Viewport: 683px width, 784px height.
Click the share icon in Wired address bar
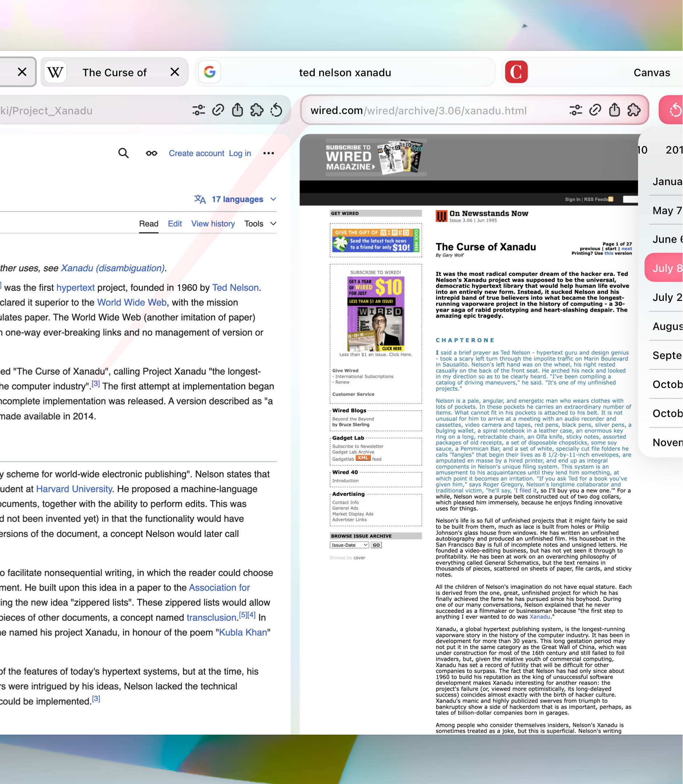pyautogui.click(x=614, y=110)
